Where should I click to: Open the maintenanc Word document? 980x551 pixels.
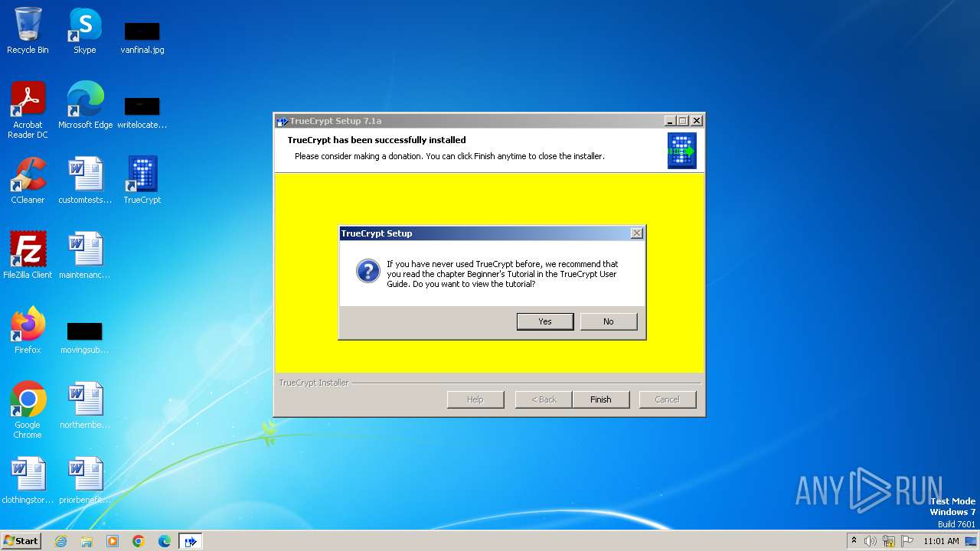[x=85, y=255]
